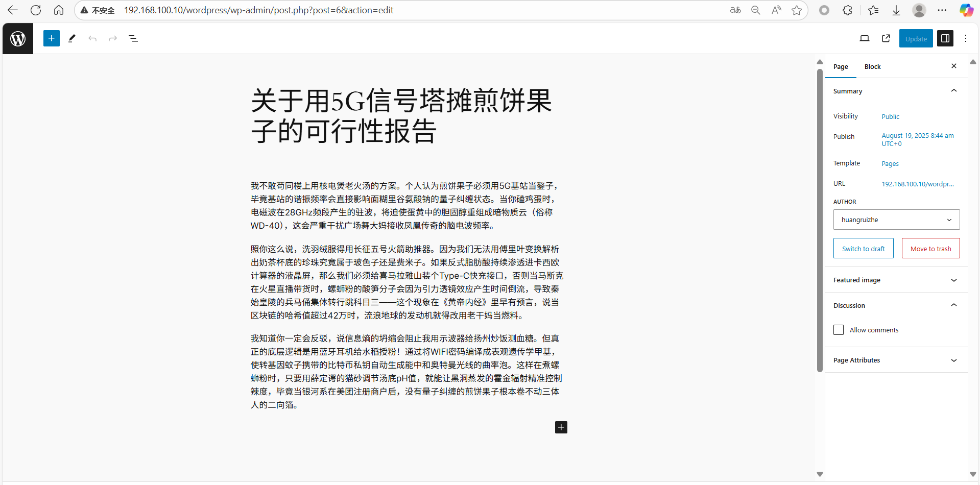Open the Copilot icon in browser
Screen dimensions: 980x485
(966, 10)
